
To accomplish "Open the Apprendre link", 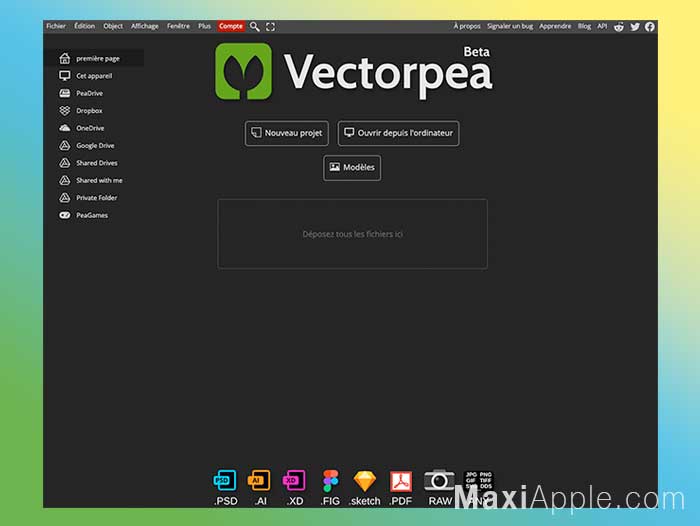I will coord(555,26).
